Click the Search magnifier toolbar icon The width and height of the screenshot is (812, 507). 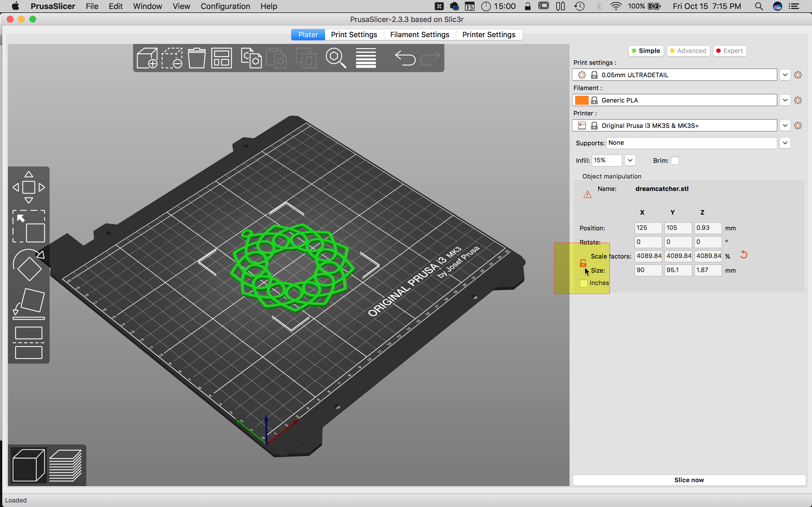tap(336, 58)
